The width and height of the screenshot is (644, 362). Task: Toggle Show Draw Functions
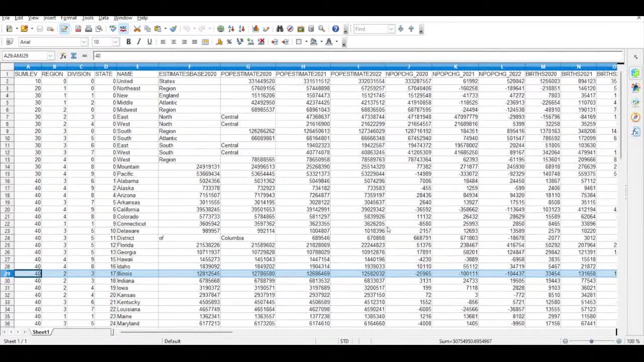pyautogui.click(x=266, y=29)
